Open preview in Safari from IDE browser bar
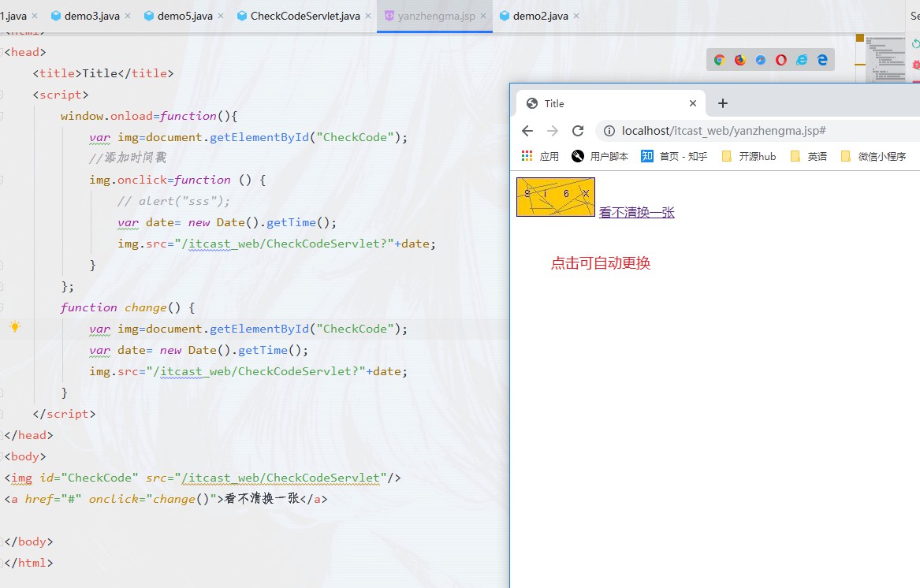Screen dimensions: 920x588 pyautogui.click(x=761, y=60)
